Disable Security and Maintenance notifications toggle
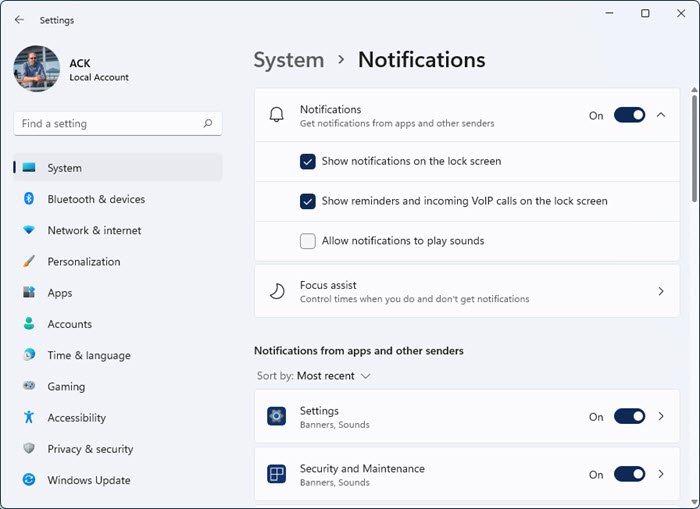 point(629,474)
